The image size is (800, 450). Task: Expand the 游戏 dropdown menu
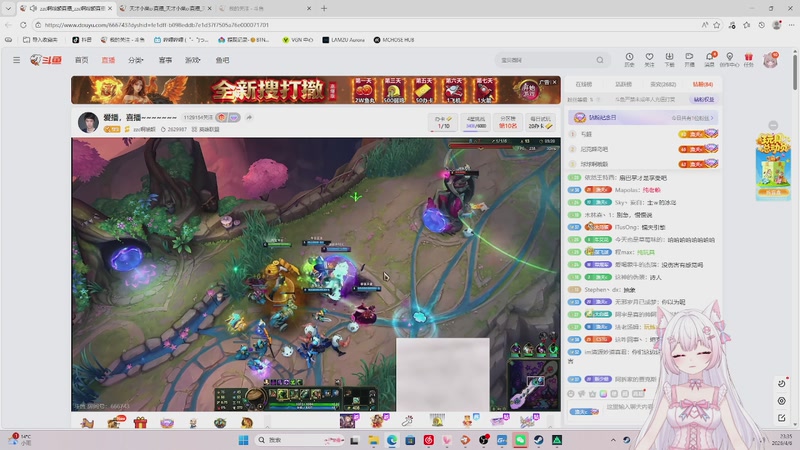[x=192, y=60]
